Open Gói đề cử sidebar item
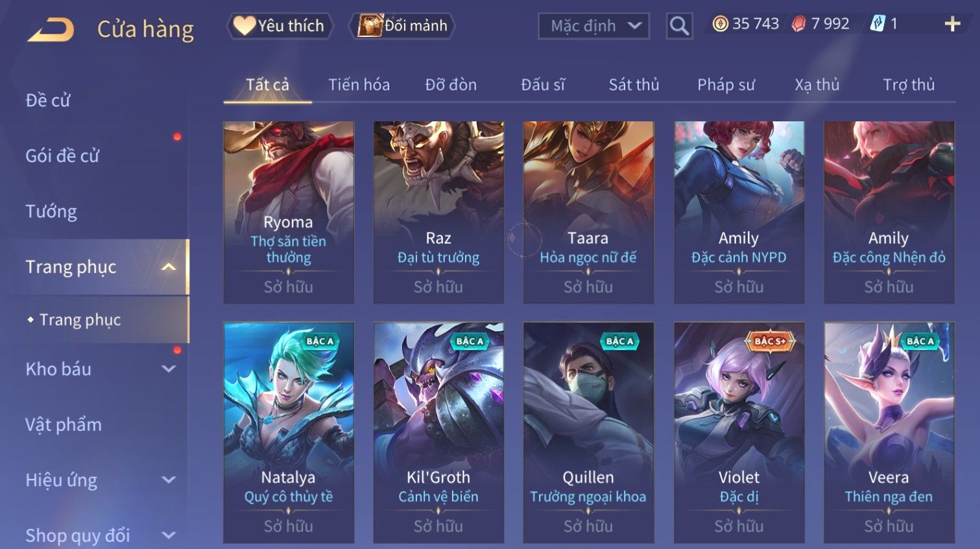Screen dimensions: 980x549 62,156
